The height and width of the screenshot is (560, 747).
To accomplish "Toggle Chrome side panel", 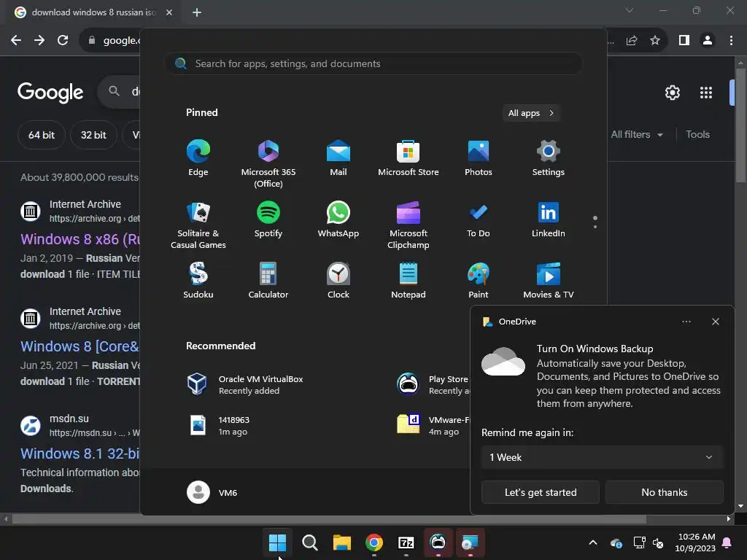I will (x=684, y=41).
